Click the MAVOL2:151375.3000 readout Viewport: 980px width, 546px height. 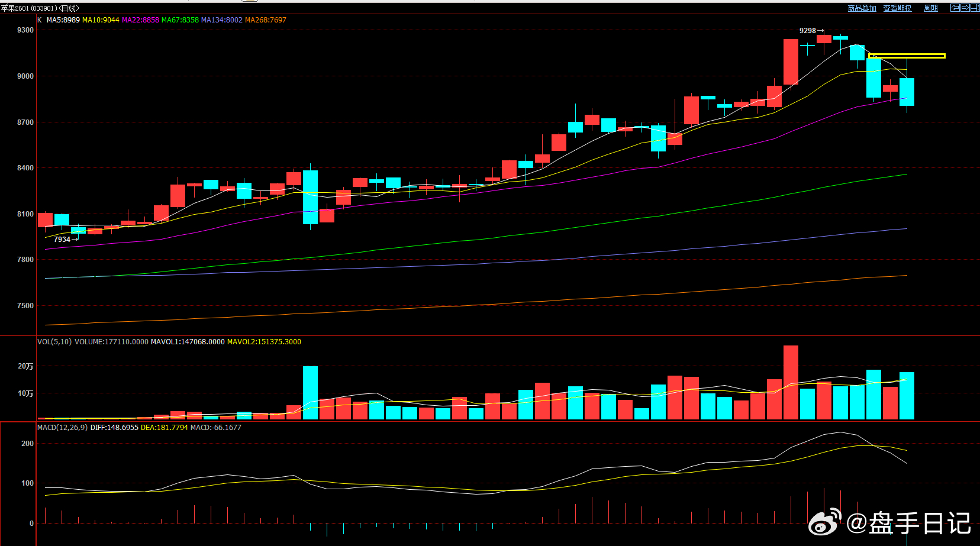pos(264,342)
